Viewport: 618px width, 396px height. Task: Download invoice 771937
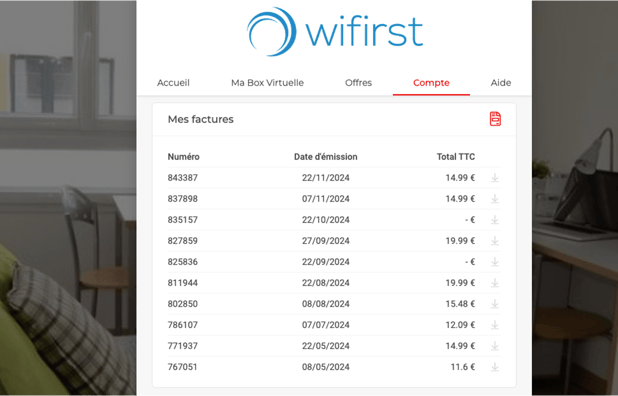(495, 346)
